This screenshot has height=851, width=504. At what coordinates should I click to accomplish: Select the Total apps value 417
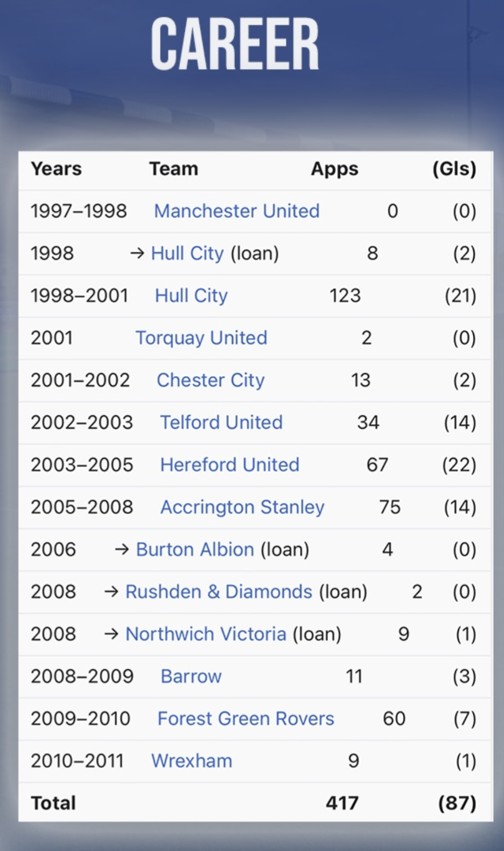pyautogui.click(x=342, y=803)
